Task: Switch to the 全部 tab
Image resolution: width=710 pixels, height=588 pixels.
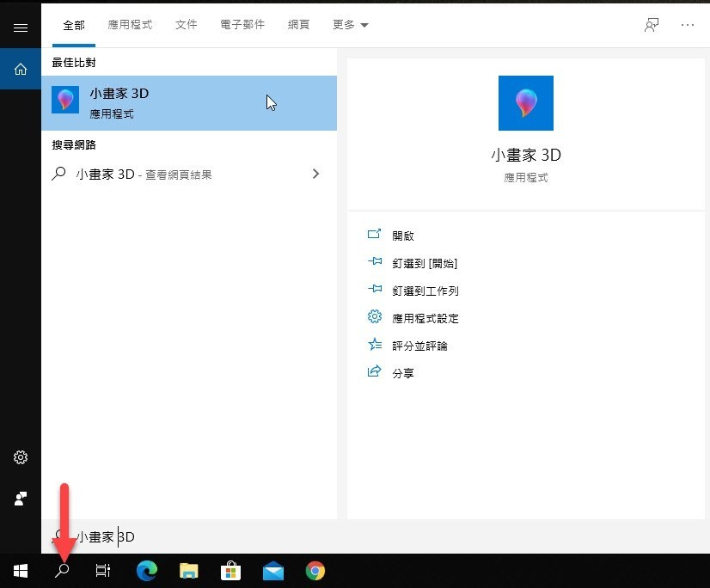Action: pyautogui.click(x=74, y=25)
